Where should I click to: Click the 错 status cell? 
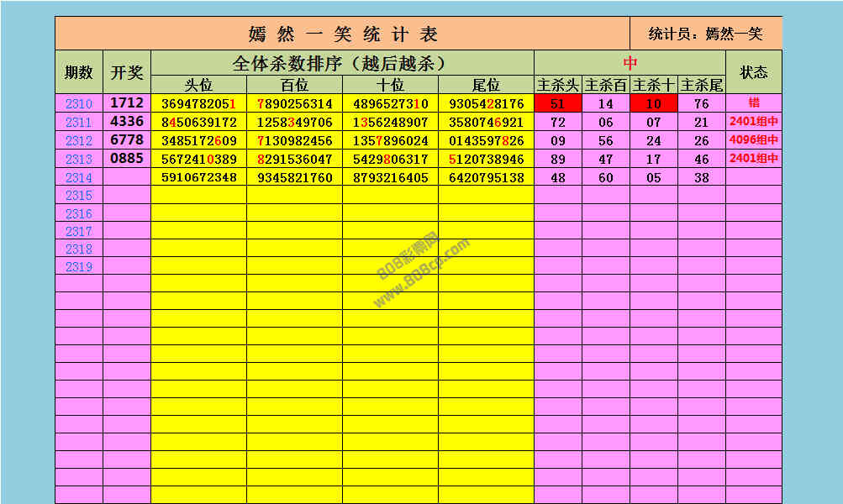[x=753, y=104]
